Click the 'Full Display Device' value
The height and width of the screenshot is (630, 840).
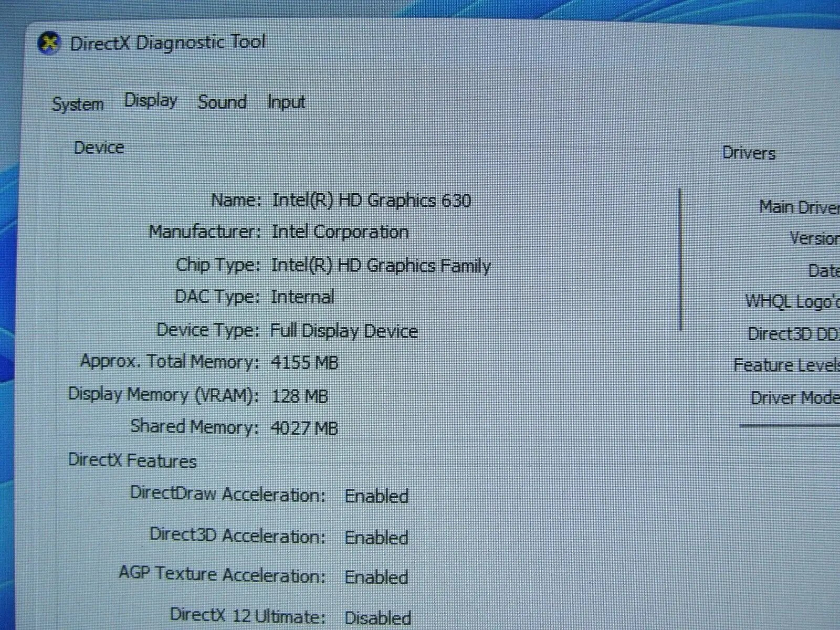click(344, 331)
